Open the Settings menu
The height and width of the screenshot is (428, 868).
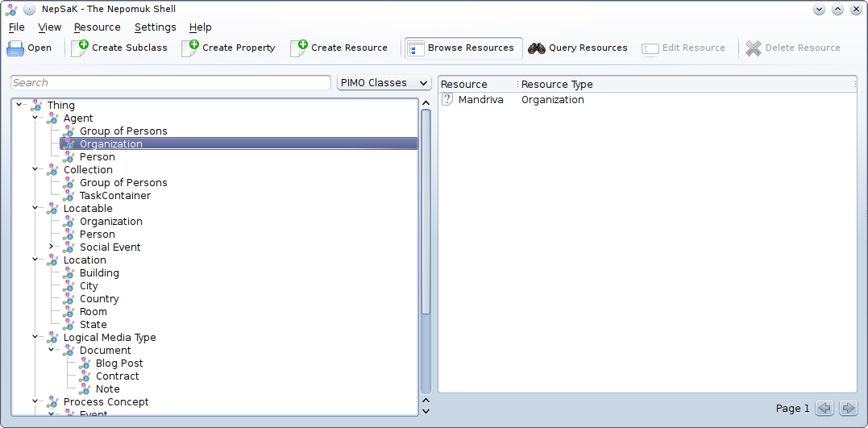tap(155, 27)
